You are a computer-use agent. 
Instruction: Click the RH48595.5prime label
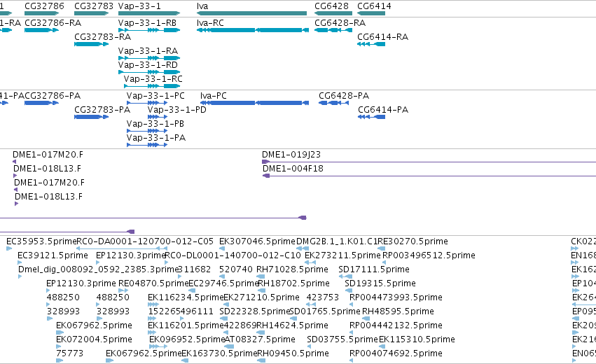tap(398, 312)
